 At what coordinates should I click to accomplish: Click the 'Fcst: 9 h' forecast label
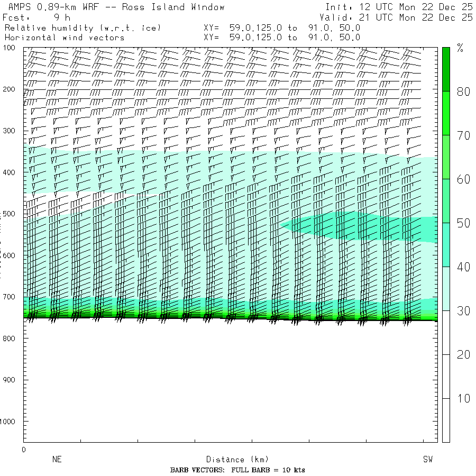point(36,17)
